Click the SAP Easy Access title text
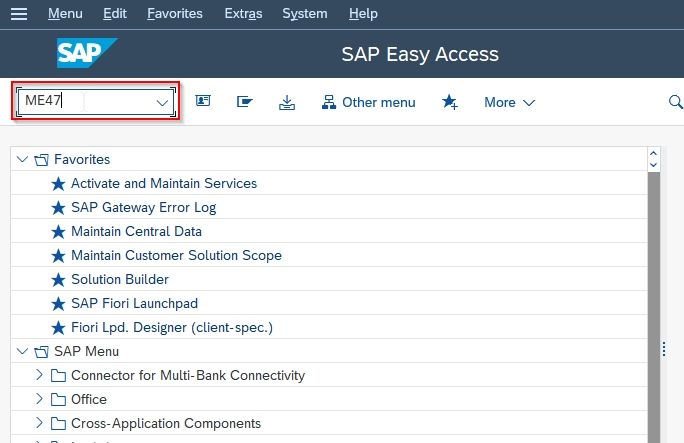 pyautogui.click(x=420, y=55)
